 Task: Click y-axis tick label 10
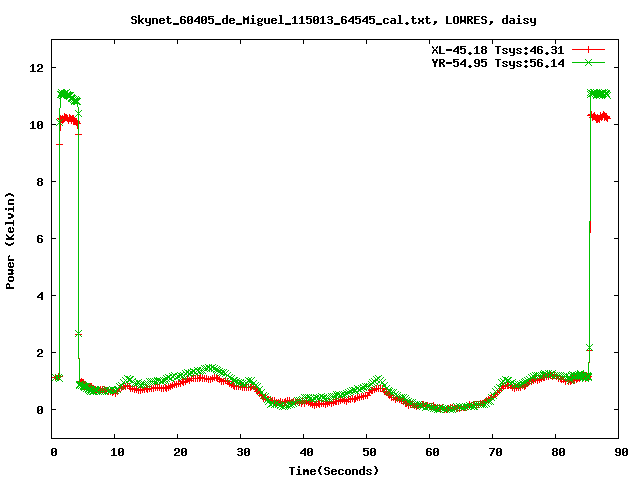coord(36,125)
